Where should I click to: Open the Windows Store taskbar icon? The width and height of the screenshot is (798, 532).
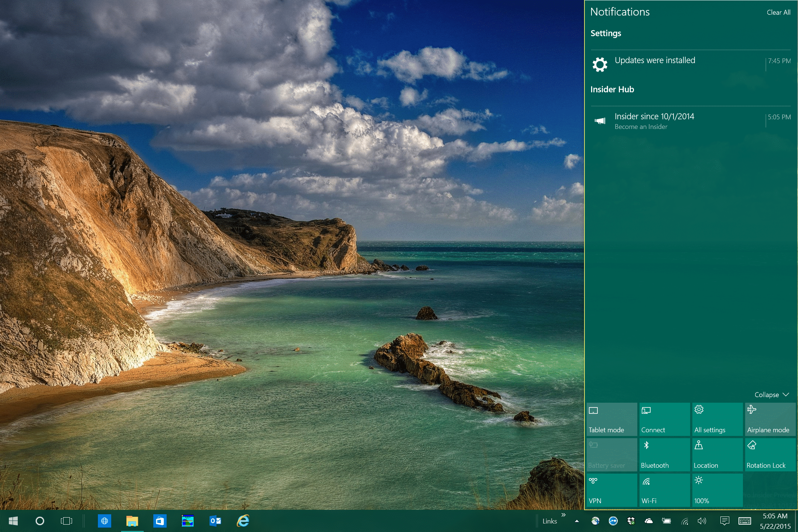pyautogui.click(x=160, y=521)
